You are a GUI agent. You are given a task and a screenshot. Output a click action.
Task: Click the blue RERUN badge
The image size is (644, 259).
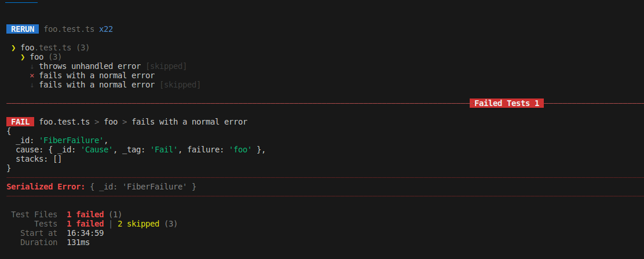click(x=23, y=29)
